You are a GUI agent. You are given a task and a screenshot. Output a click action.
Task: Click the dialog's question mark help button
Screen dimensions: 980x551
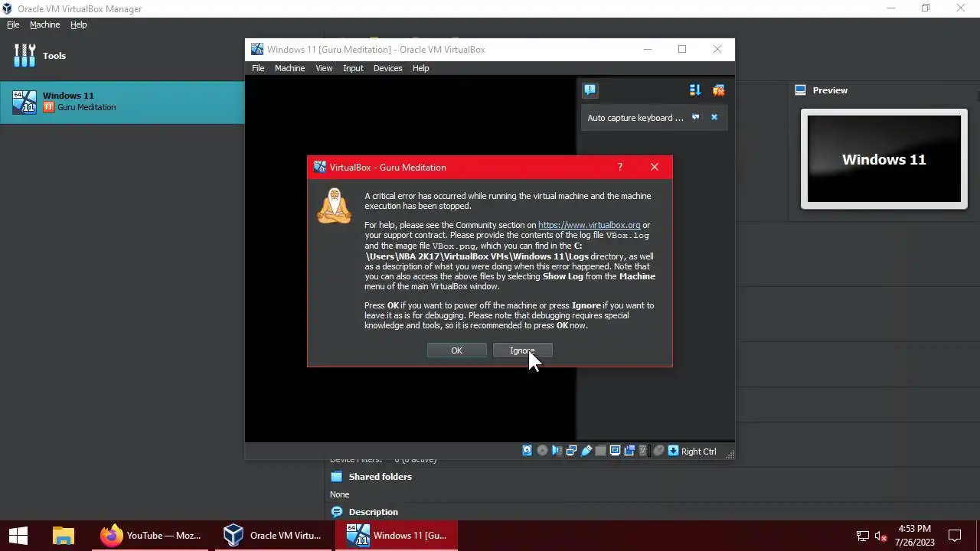pyautogui.click(x=620, y=167)
